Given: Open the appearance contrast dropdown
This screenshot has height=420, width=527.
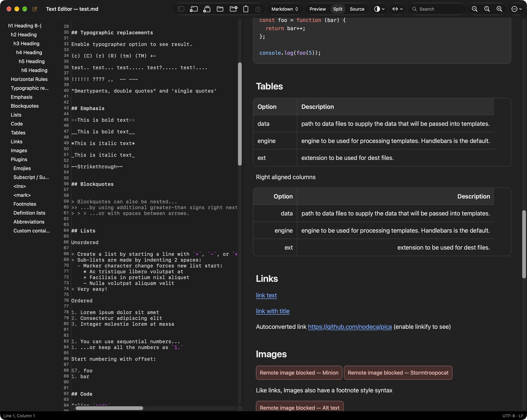Looking at the screenshot, I should pos(379,9).
